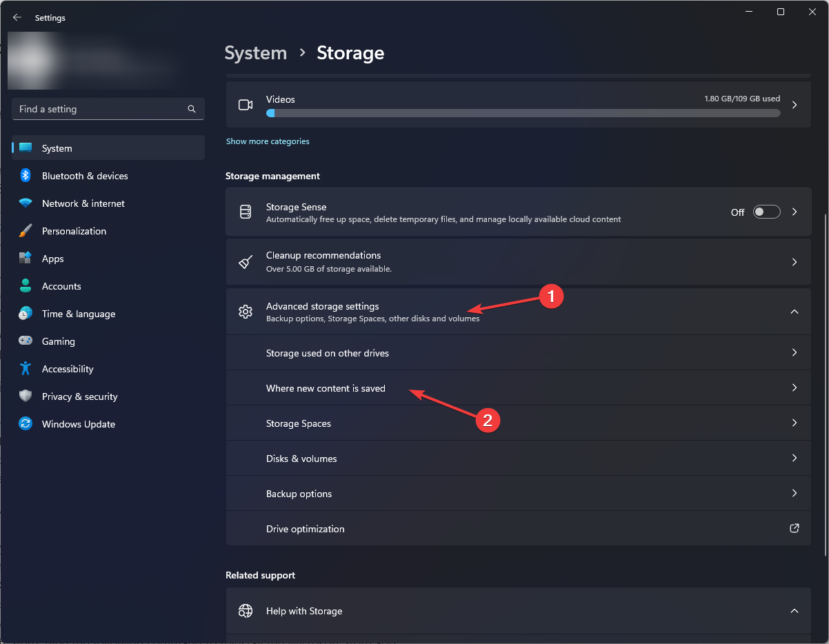Click the Bluetooth & devices icon
829x644 pixels.
(x=26, y=176)
